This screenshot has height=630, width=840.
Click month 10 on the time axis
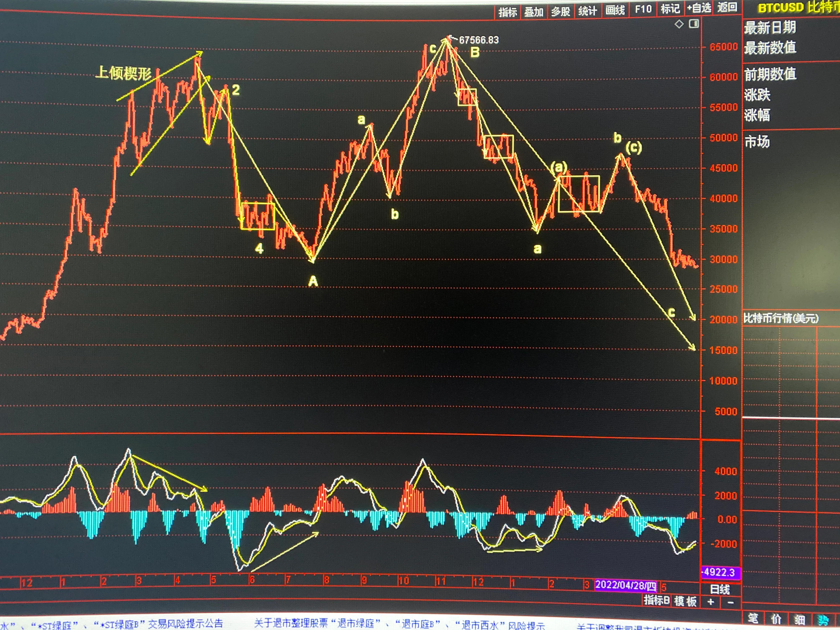pos(404,581)
